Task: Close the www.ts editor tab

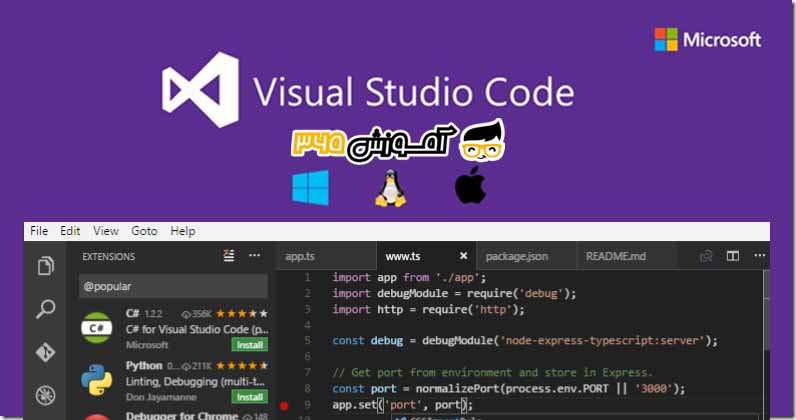Action: tap(463, 256)
